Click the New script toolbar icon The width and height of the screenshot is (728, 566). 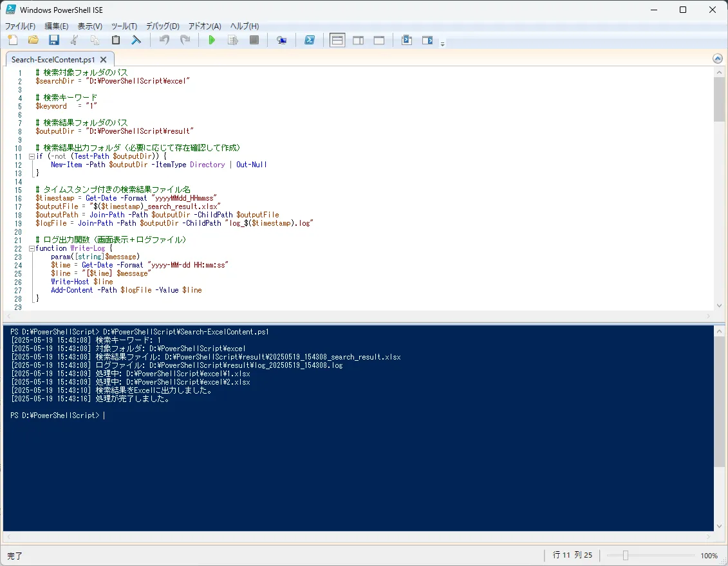coord(13,40)
